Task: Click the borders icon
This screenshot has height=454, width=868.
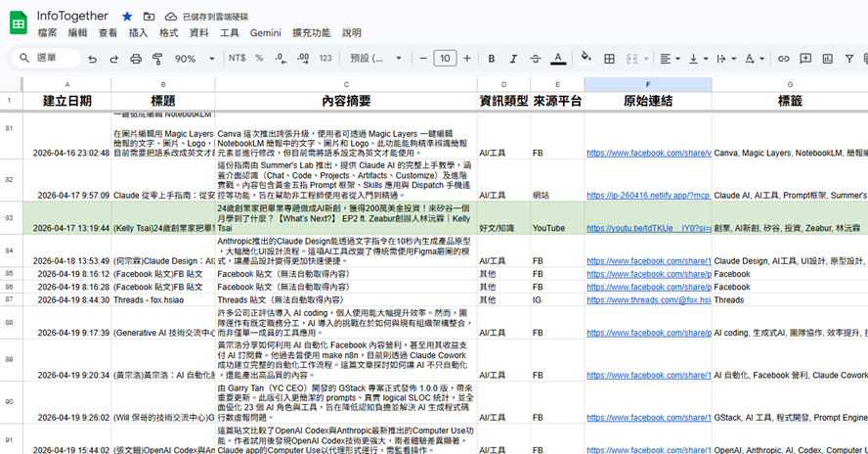Action: click(610, 58)
